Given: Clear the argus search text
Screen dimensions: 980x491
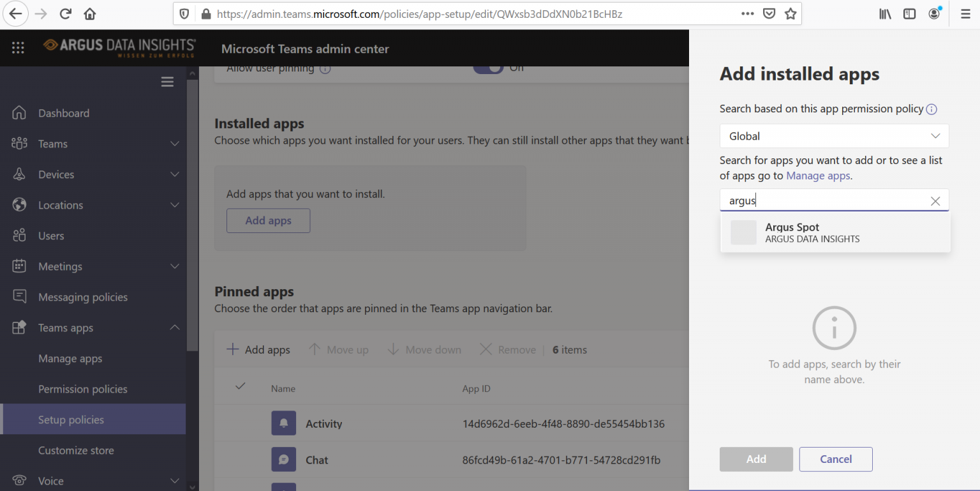Looking at the screenshot, I should pos(935,201).
